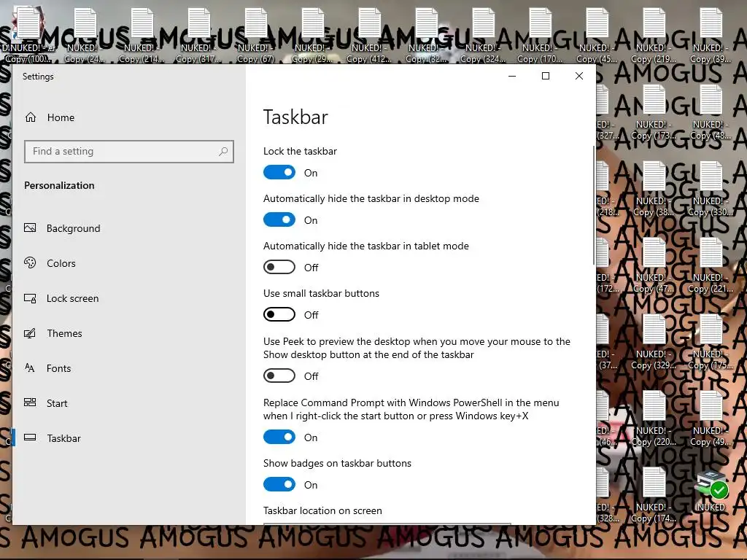Select desktop file NUKED! - Copy (317...
The width and height of the screenshot is (747, 560).
(x=199, y=35)
